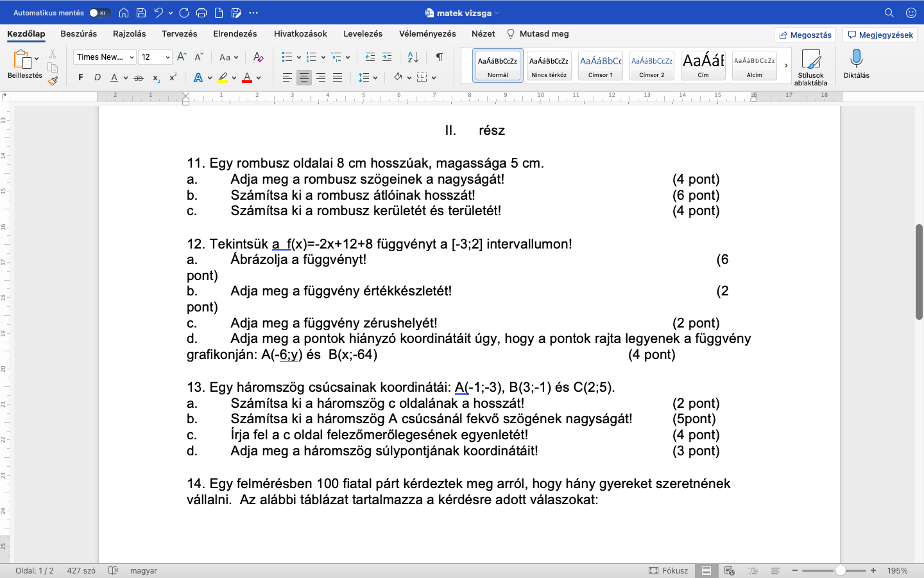Image resolution: width=924 pixels, height=578 pixels.
Task: Expand the styles gallery arrow
Action: coord(786,66)
